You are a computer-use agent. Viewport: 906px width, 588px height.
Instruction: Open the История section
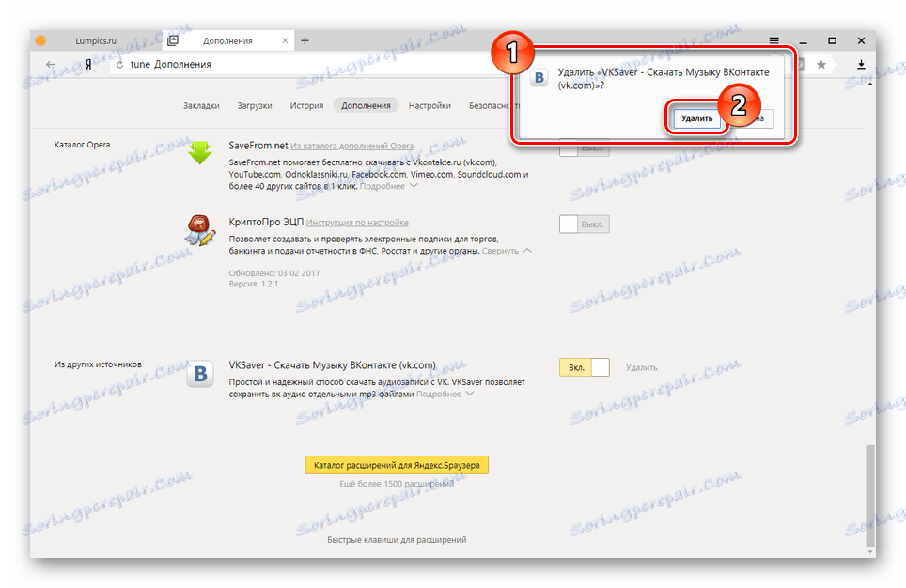coord(306,106)
